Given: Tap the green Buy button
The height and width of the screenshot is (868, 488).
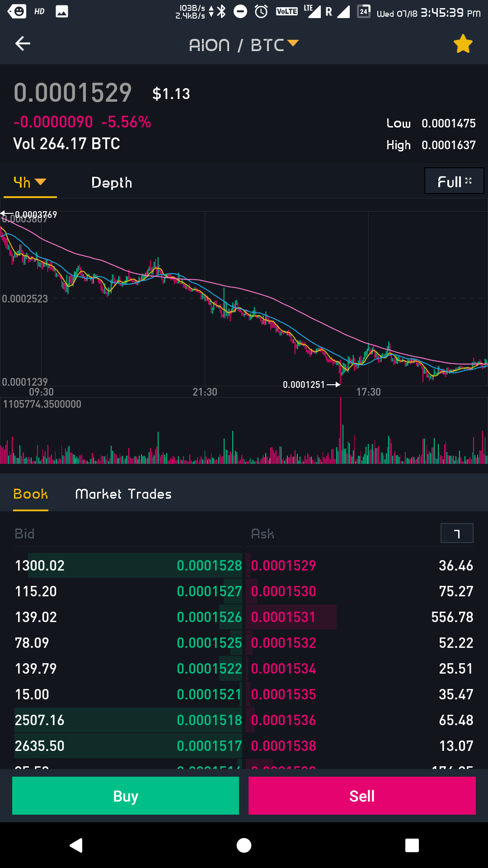Looking at the screenshot, I should click(126, 796).
